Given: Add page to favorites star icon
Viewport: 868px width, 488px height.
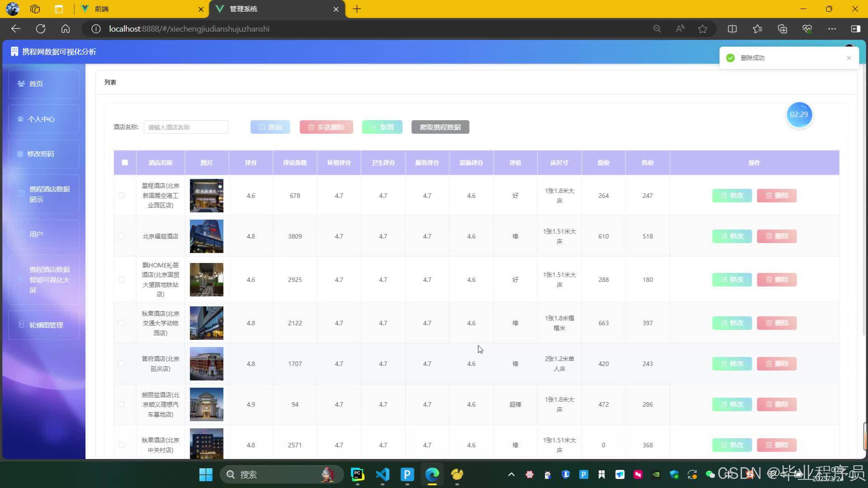Looking at the screenshot, I should click(x=703, y=29).
